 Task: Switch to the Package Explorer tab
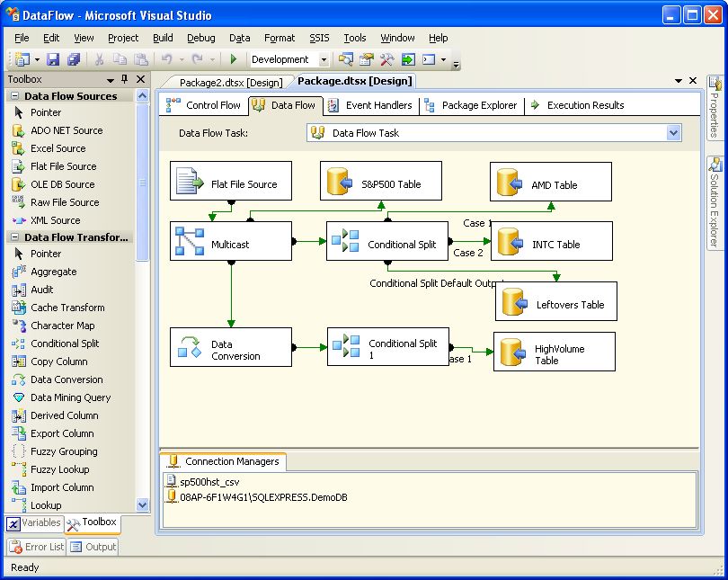tap(470, 105)
